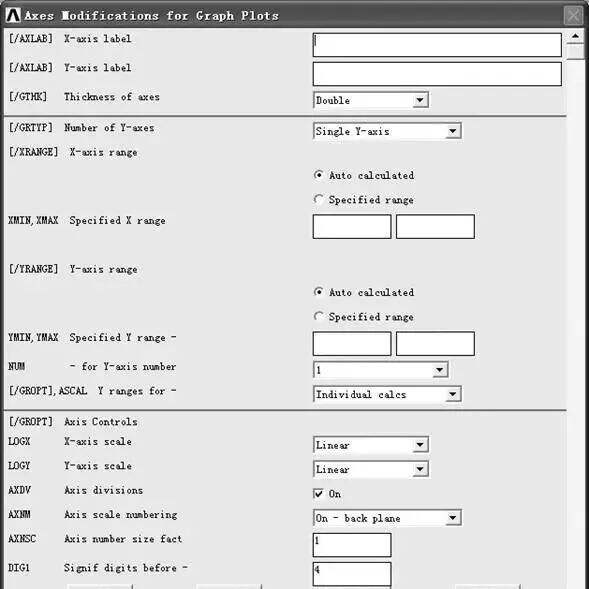Click the '[/XRANGE] X-axis range' label

(x=73, y=152)
